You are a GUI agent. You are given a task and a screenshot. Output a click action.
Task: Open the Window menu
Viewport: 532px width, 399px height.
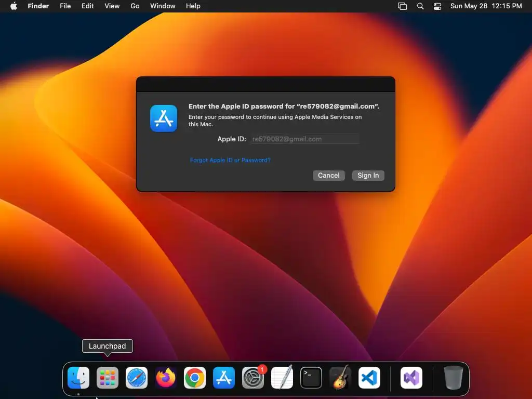point(163,6)
